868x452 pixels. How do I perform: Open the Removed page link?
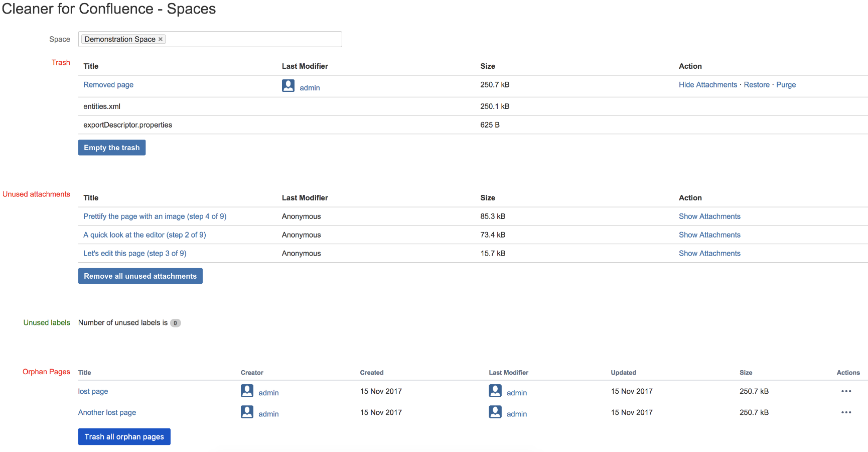(108, 85)
